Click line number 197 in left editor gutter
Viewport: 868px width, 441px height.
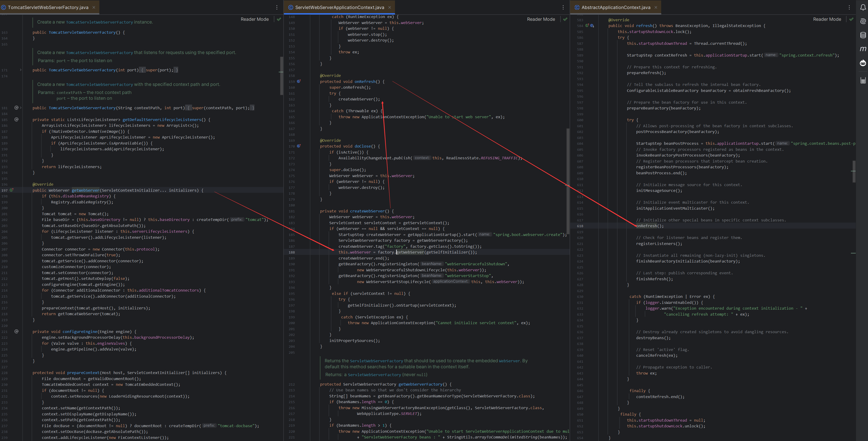pyautogui.click(x=4, y=190)
